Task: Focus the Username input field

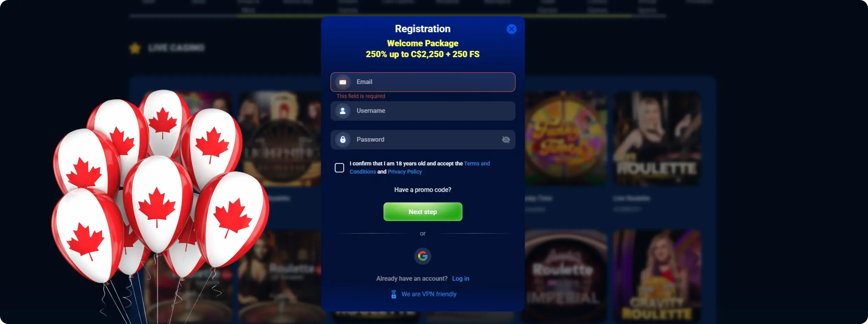Action: point(422,111)
